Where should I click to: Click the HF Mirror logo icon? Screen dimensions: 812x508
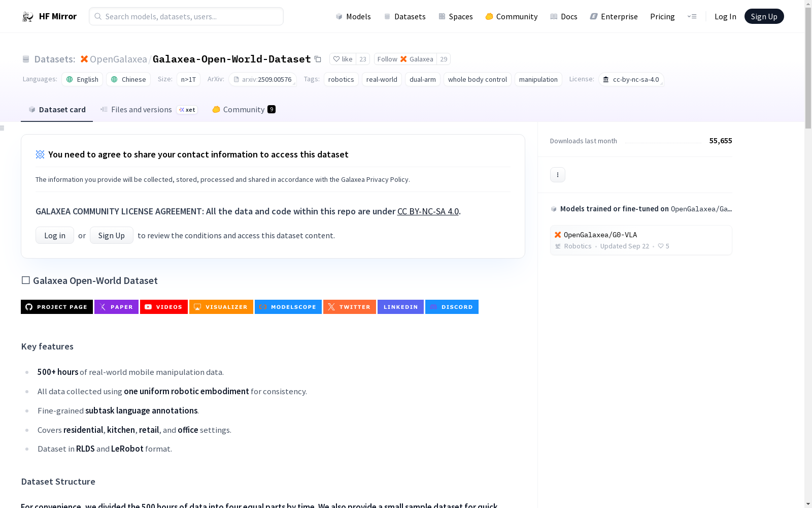coord(28,17)
